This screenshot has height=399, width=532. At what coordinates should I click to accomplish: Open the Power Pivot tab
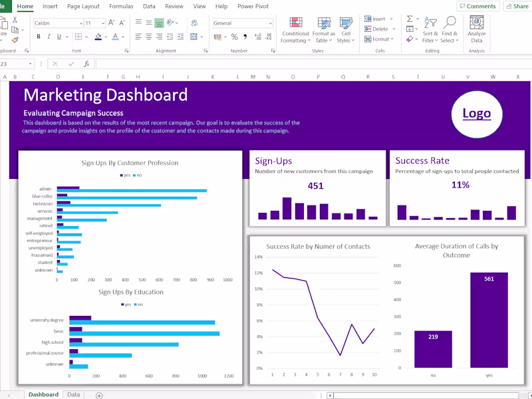pyautogui.click(x=253, y=6)
